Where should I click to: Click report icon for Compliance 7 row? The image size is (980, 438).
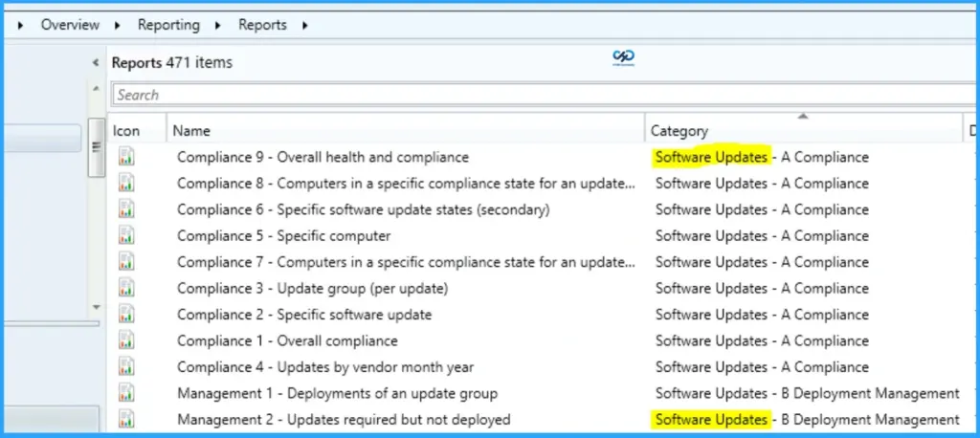(126, 262)
